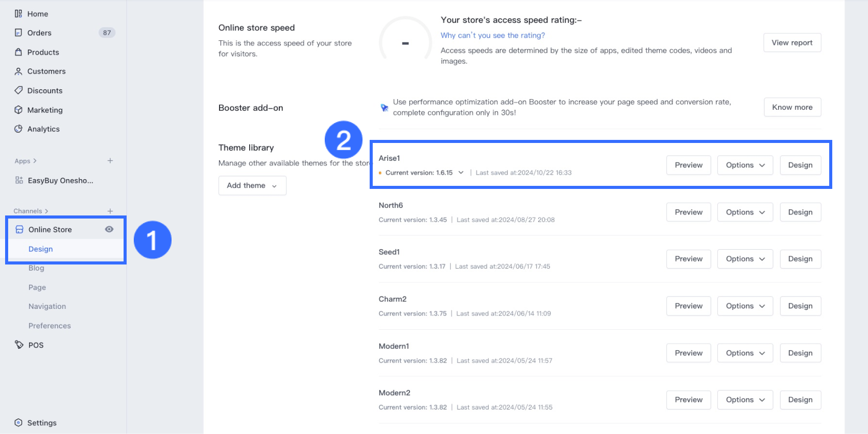Viewport: 868px width, 434px height.
Task: Click the Know more button
Action: coord(792,107)
